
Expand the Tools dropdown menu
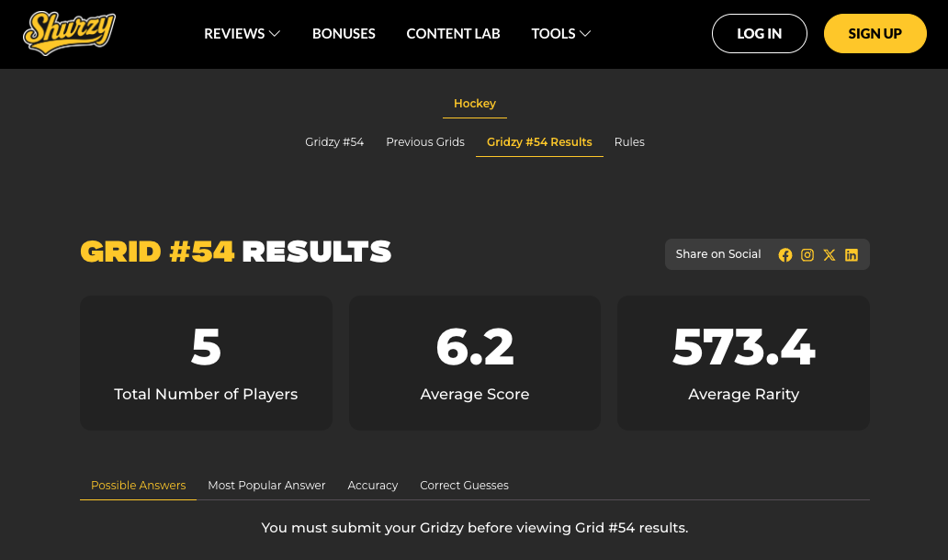pyautogui.click(x=560, y=34)
